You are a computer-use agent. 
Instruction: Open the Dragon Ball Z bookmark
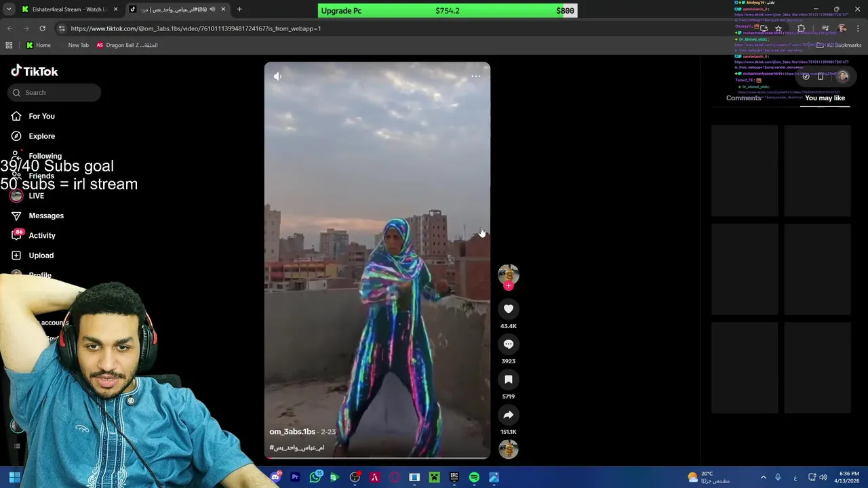tap(127, 45)
